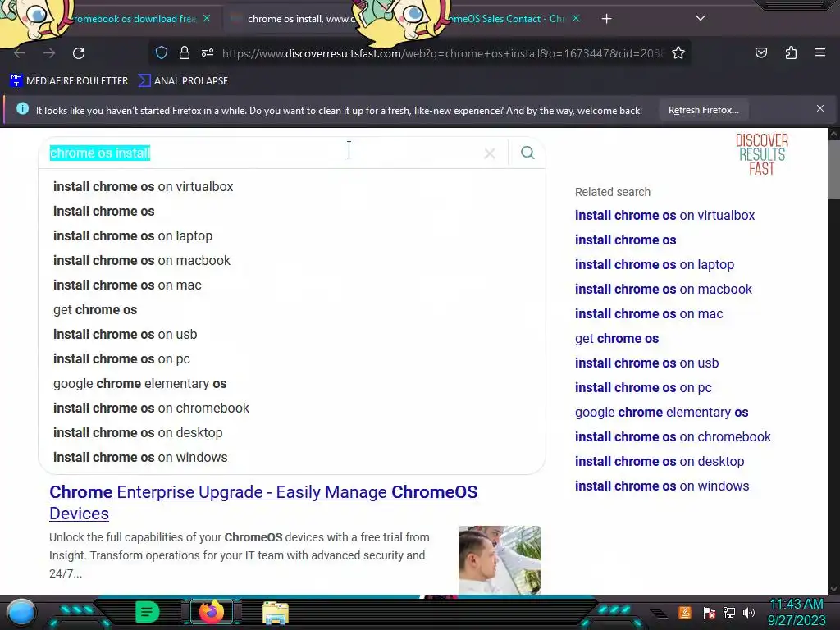Go back using the back arrow

tap(20, 53)
